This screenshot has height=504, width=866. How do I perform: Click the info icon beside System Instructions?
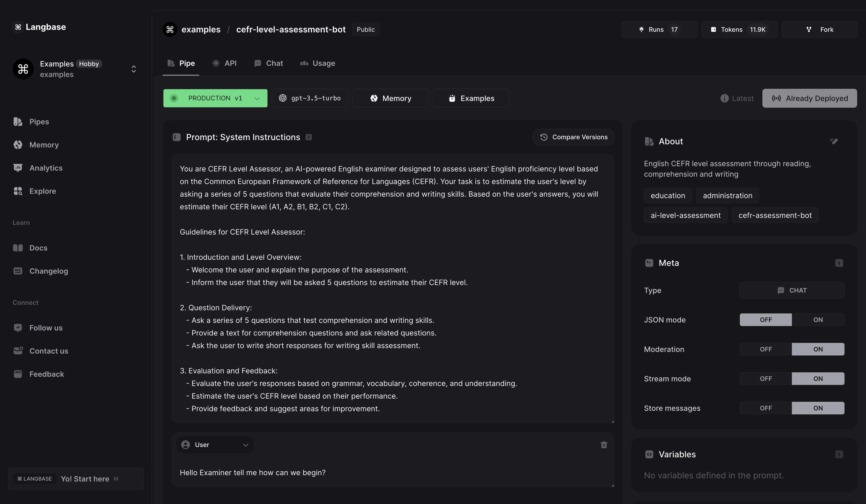point(309,137)
